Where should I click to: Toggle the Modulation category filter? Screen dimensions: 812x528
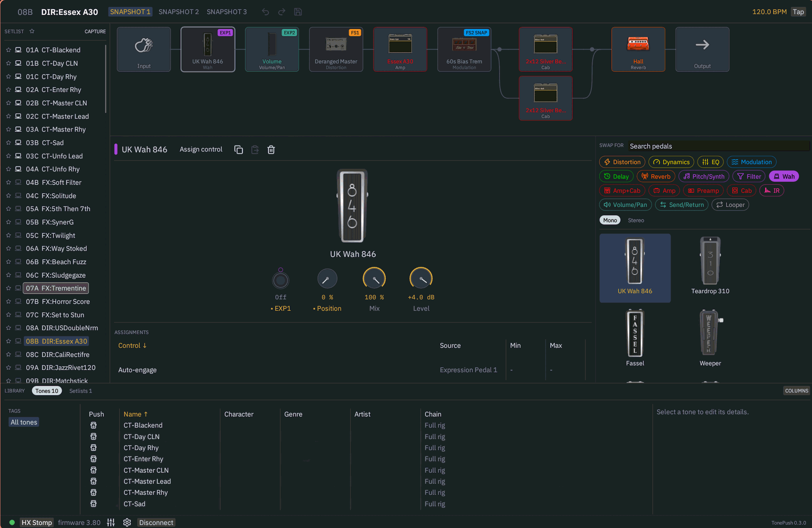point(752,162)
